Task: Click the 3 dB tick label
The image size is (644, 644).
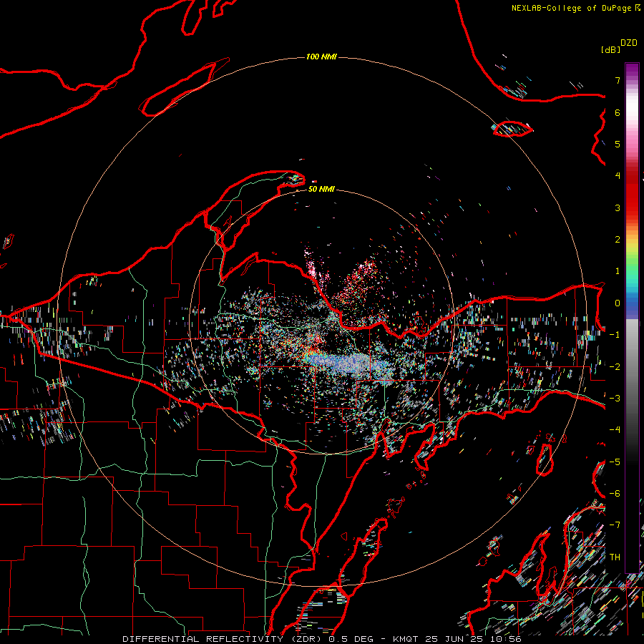Action: tap(618, 208)
